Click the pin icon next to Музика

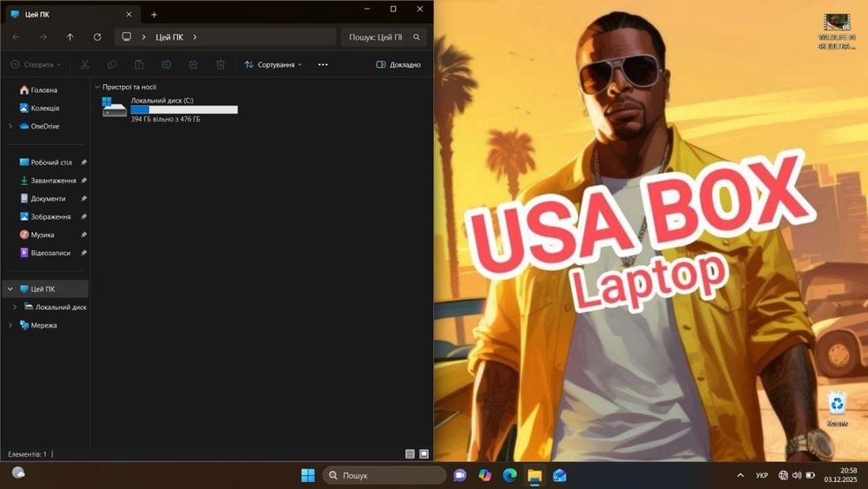coord(83,235)
